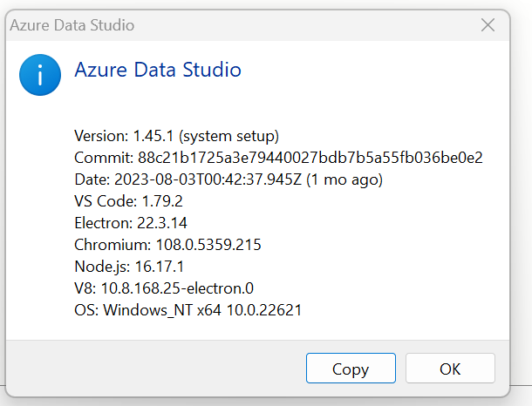This screenshot has height=406, width=532.
Task: Click the Version label
Action: point(101,136)
